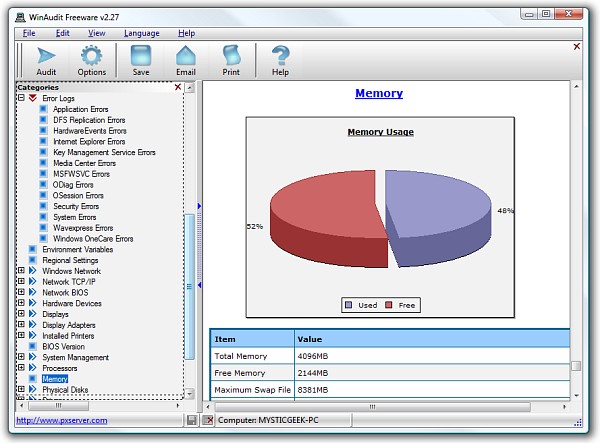
Task: Click the blue splitter arrow pointing left
Action: click(199, 285)
